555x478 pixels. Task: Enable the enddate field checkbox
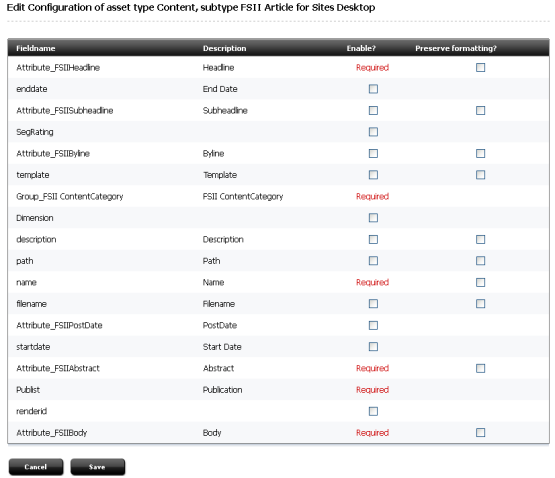[373, 89]
